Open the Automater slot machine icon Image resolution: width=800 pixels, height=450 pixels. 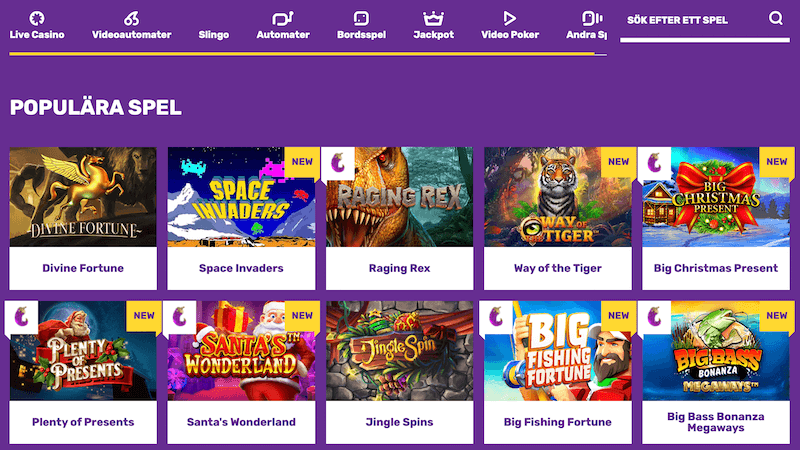[283, 18]
